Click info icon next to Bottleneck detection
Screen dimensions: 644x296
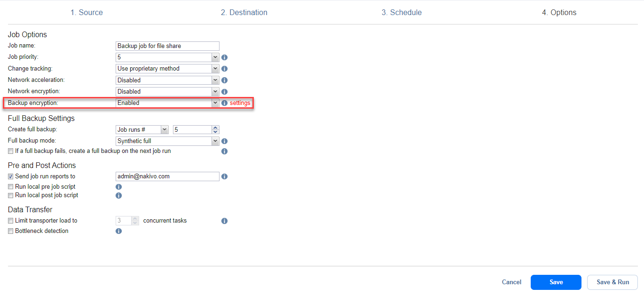[x=118, y=231]
